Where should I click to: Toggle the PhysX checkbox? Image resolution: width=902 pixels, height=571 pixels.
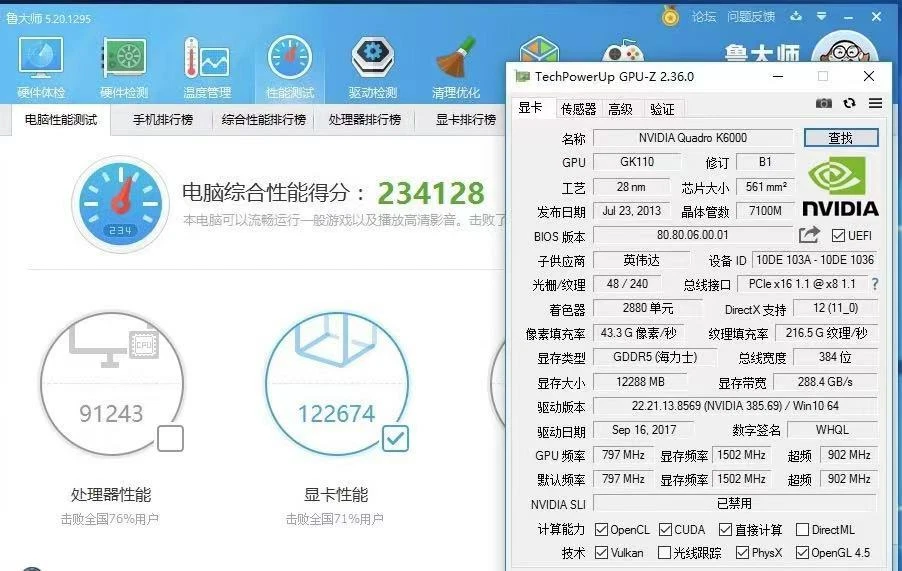pos(743,553)
